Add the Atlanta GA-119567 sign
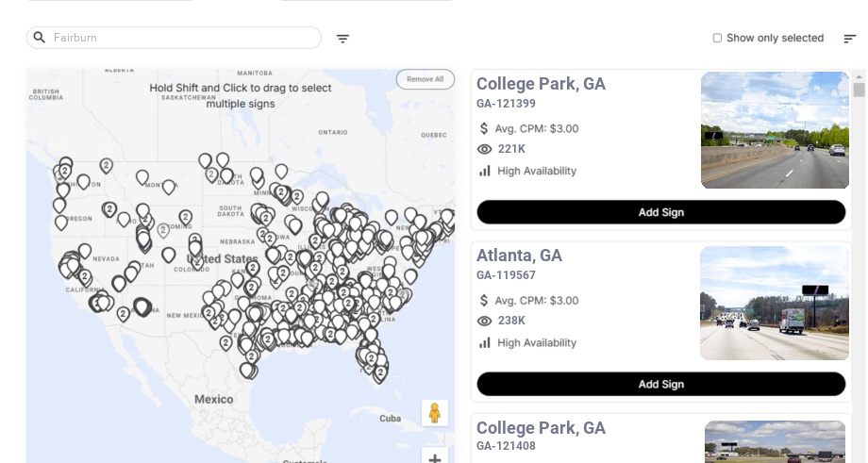Image resolution: width=868 pixels, height=463 pixels. click(660, 384)
